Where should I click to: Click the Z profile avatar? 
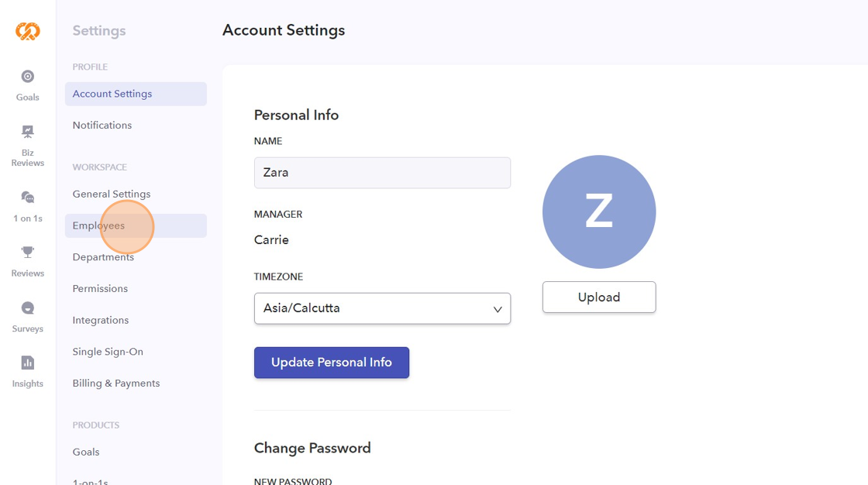pyautogui.click(x=599, y=212)
